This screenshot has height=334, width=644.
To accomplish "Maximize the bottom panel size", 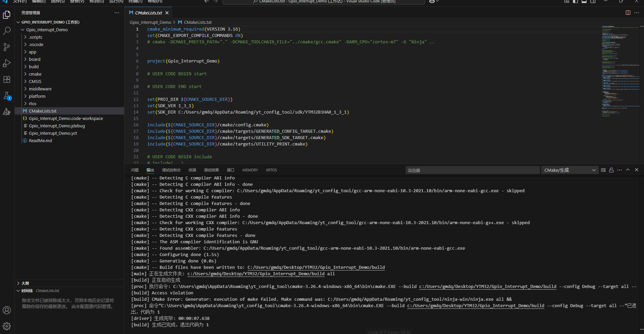I will [628, 170].
